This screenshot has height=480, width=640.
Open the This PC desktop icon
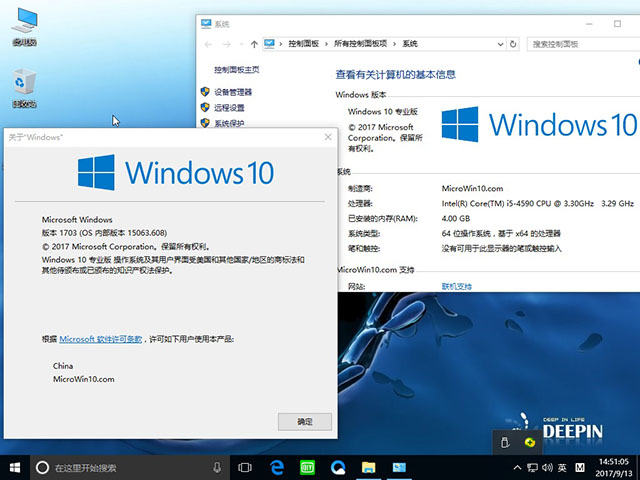tap(24, 27)
